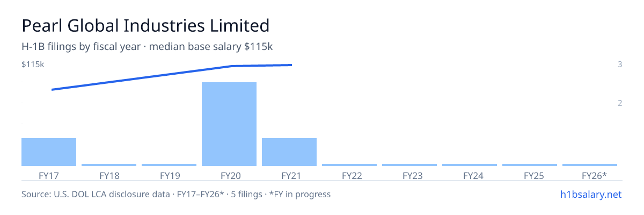Viewport: 644px width, 215px height.
Task: Click the Pearl Global Industries Limited title
Action: (x=145, y=25)
